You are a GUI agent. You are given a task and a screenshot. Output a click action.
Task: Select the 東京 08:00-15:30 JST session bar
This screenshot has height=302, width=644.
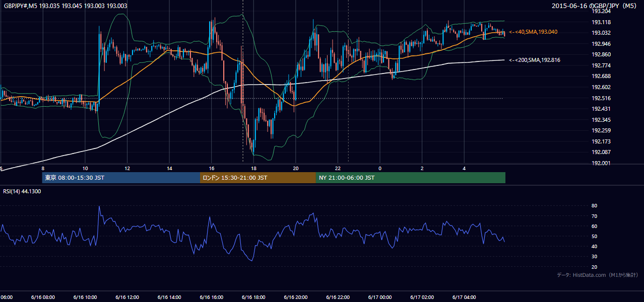tap(121, 178)
